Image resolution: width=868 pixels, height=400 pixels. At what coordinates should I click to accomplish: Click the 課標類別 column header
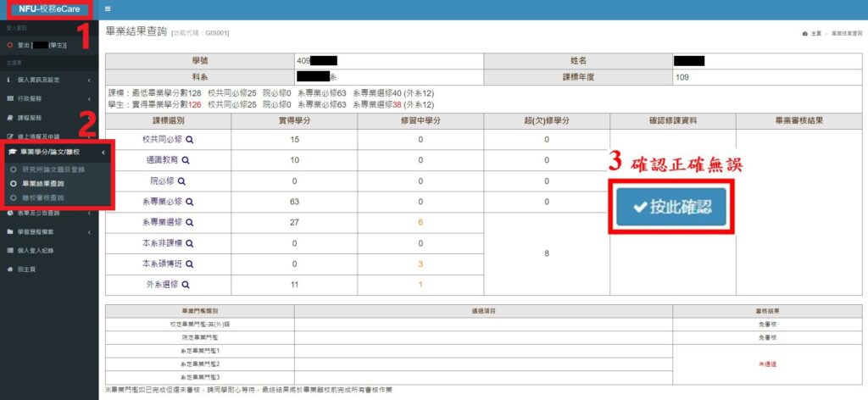point(169,121)
